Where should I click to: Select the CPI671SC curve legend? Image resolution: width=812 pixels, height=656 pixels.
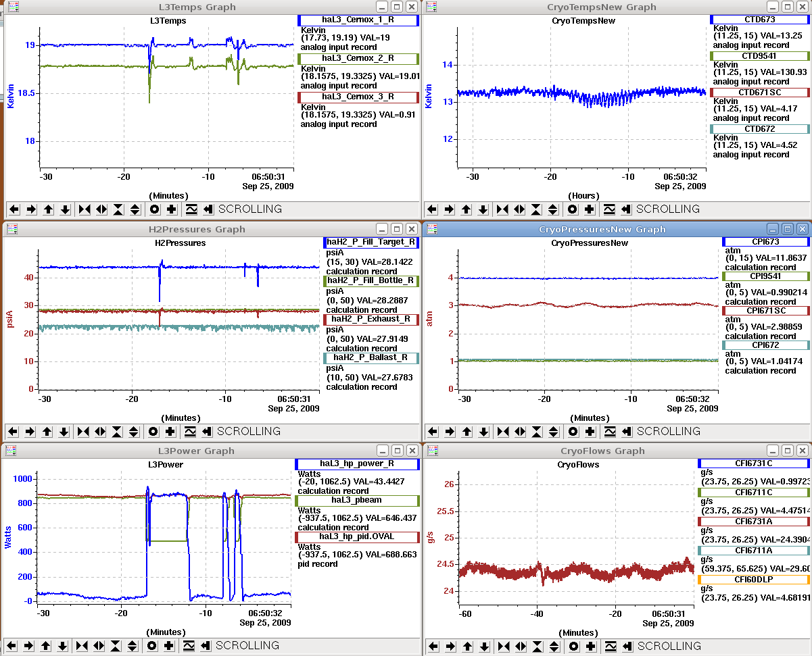tap(766, 311)
